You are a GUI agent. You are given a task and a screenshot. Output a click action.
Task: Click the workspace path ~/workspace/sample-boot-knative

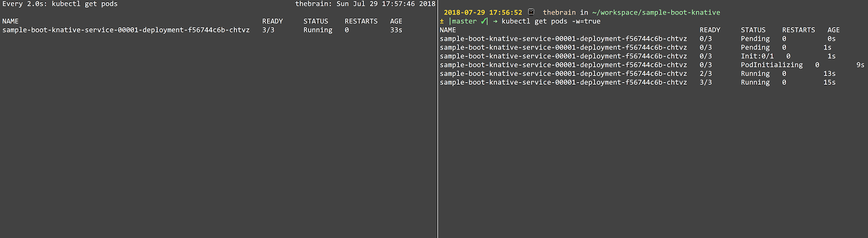click(x=656, y=12)
